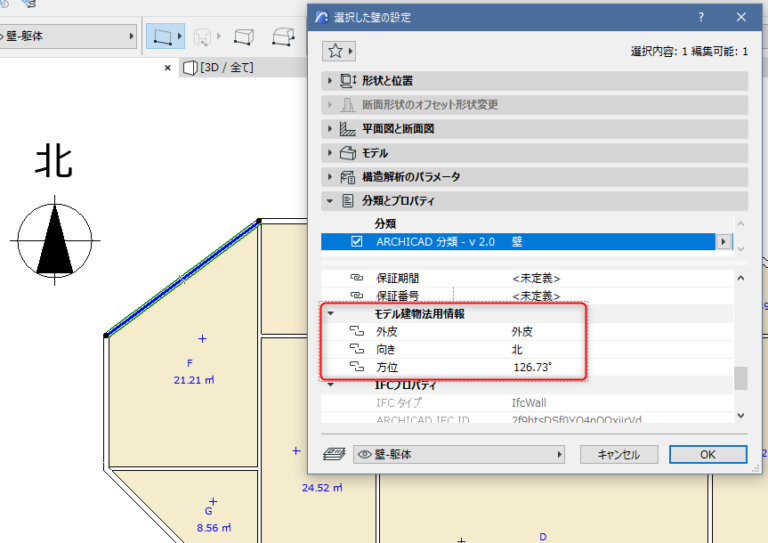Choose the rectangular wall method icon
The width and height of the screenshot is (768, 543).
(243, 37)
